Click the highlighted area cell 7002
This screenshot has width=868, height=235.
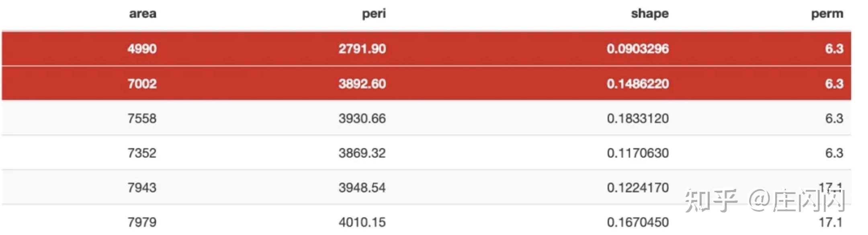[x=142, y=84]
